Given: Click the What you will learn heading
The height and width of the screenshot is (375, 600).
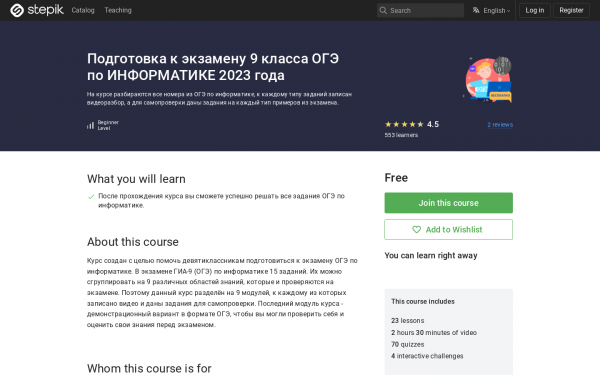Looking at the screenshot, I should coord(136,179).
